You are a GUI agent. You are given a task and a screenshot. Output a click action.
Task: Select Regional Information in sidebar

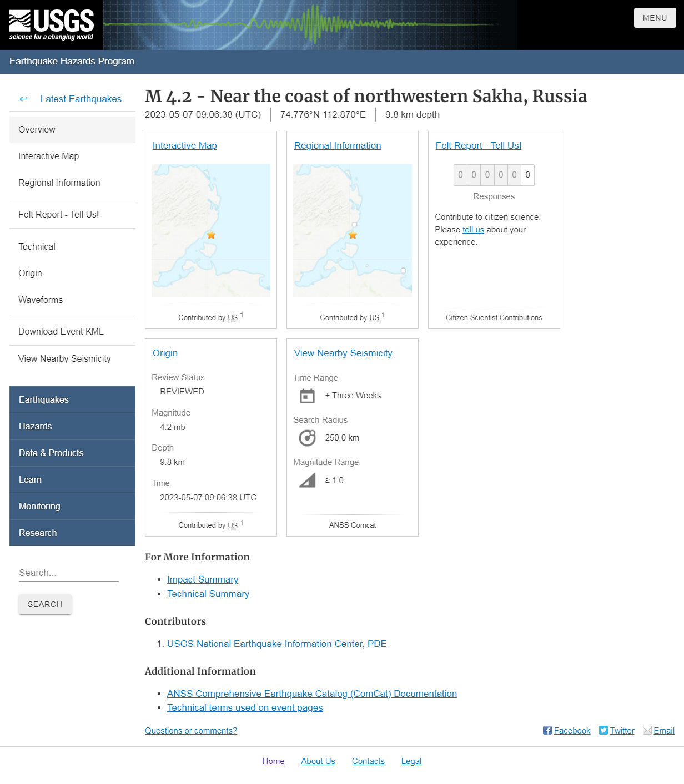(72, 183)
